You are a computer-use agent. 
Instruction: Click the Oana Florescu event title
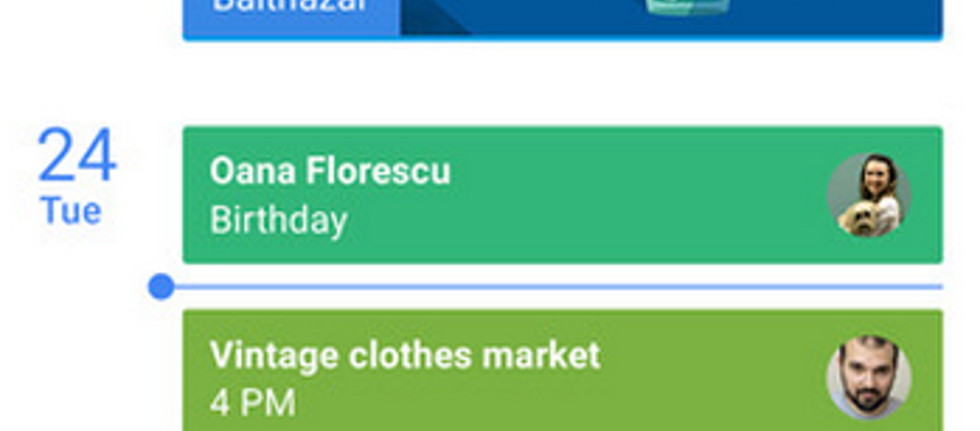[x=330, y=170]
